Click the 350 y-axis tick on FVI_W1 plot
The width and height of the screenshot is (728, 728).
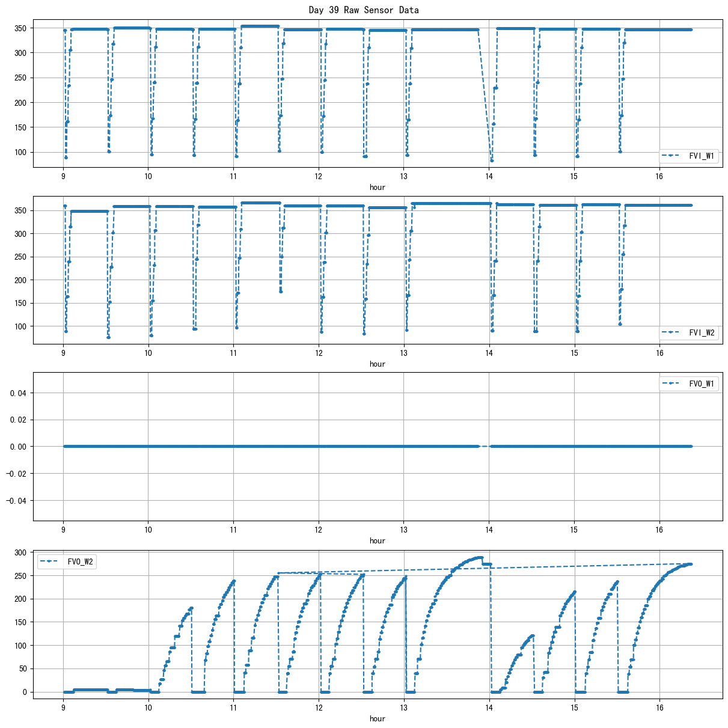tap(20, 28)
